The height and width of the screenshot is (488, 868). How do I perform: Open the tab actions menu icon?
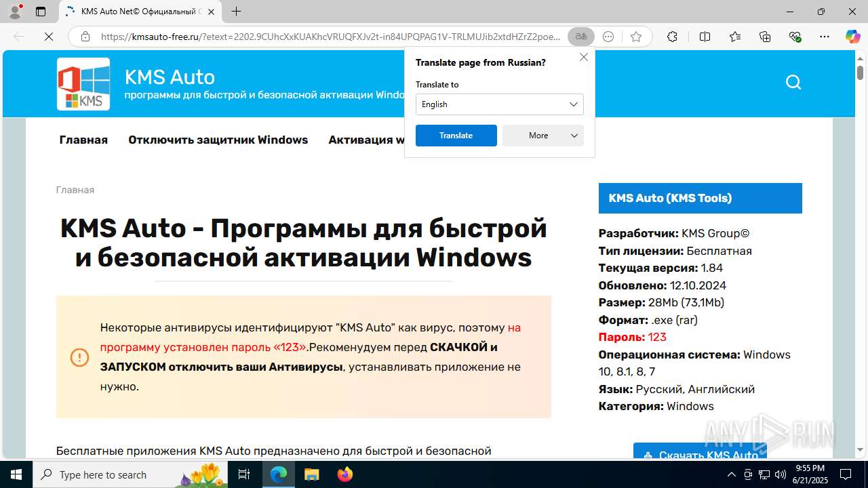point(41,12)
